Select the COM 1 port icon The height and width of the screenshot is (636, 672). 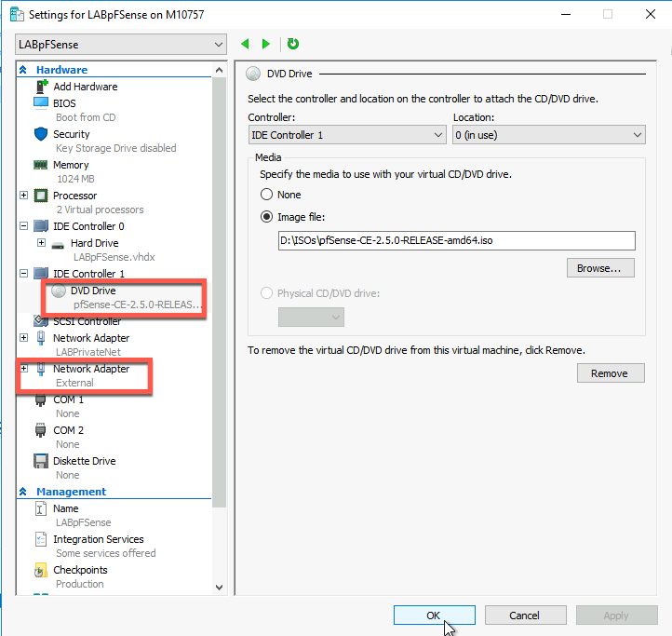pos(40,400)
